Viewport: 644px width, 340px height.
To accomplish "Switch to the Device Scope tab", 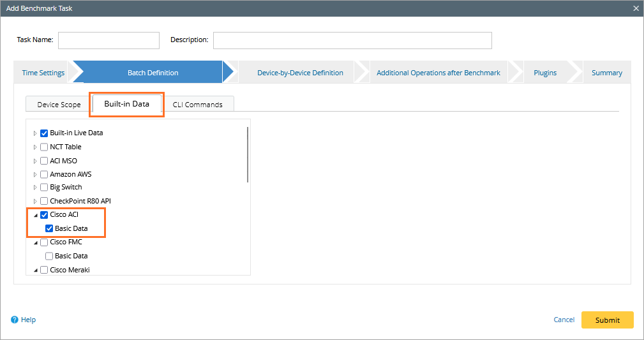I will click(x=59, y=105).
